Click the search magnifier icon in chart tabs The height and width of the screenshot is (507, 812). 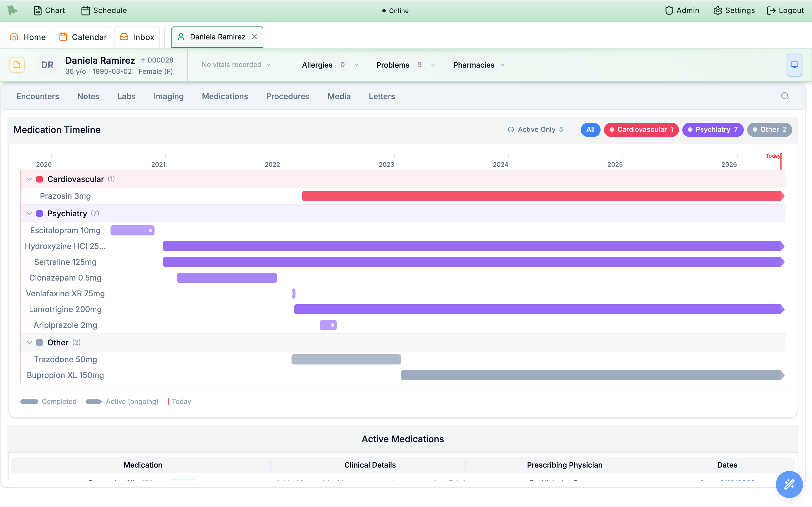point(784,96)
